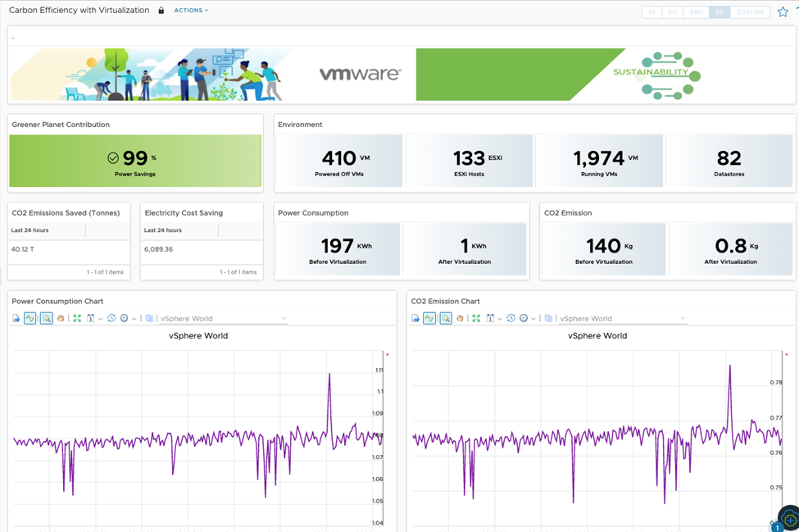
Task: Click the lock icon beside dashboard title
Action: [x=161, y=11]
